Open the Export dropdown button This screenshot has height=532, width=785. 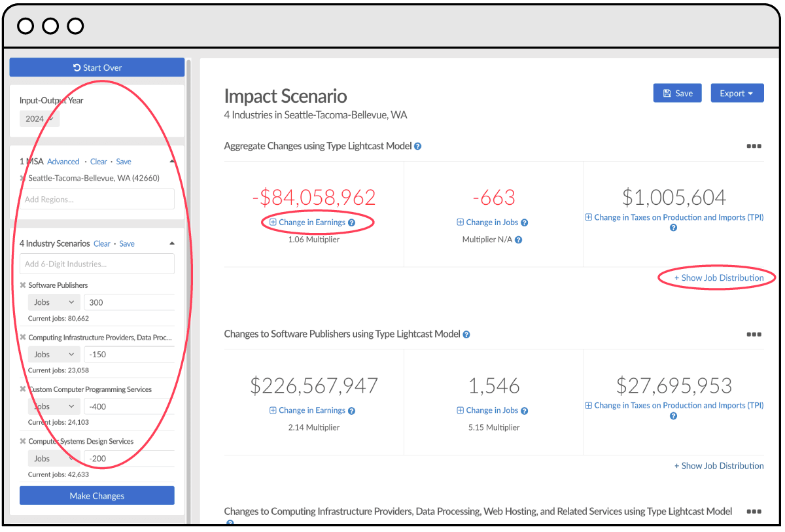737,94
